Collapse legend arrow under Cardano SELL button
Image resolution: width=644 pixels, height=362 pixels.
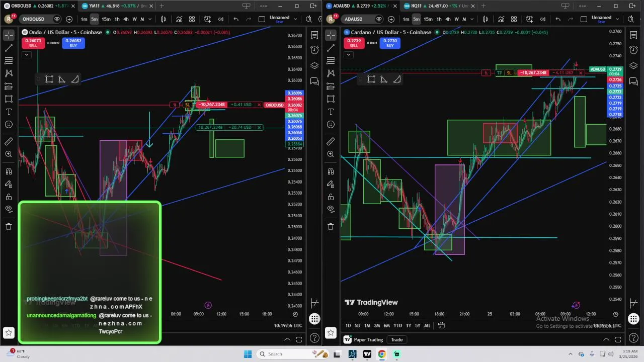point(348,54)
